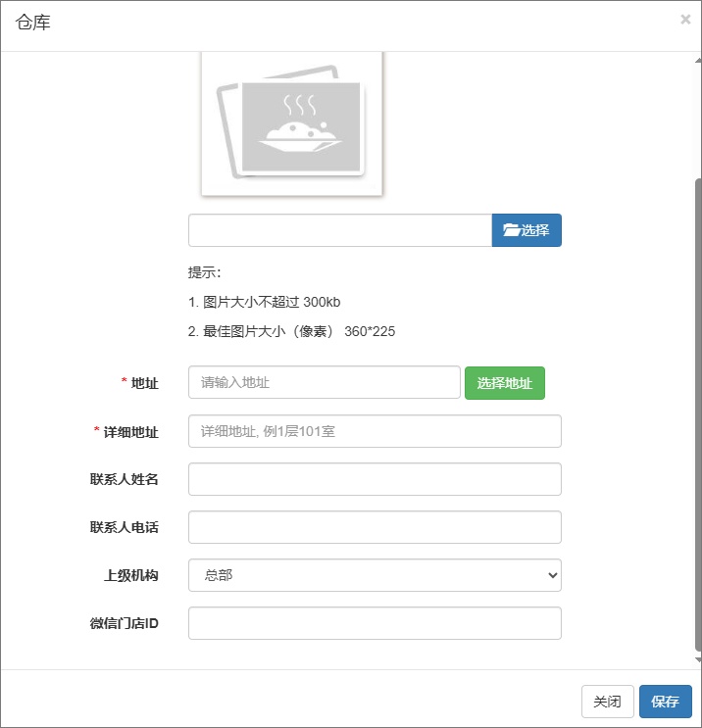This screenshot has height=728, width=702.
Task: Click the 上级机构 label text
Action: [130, 575]
